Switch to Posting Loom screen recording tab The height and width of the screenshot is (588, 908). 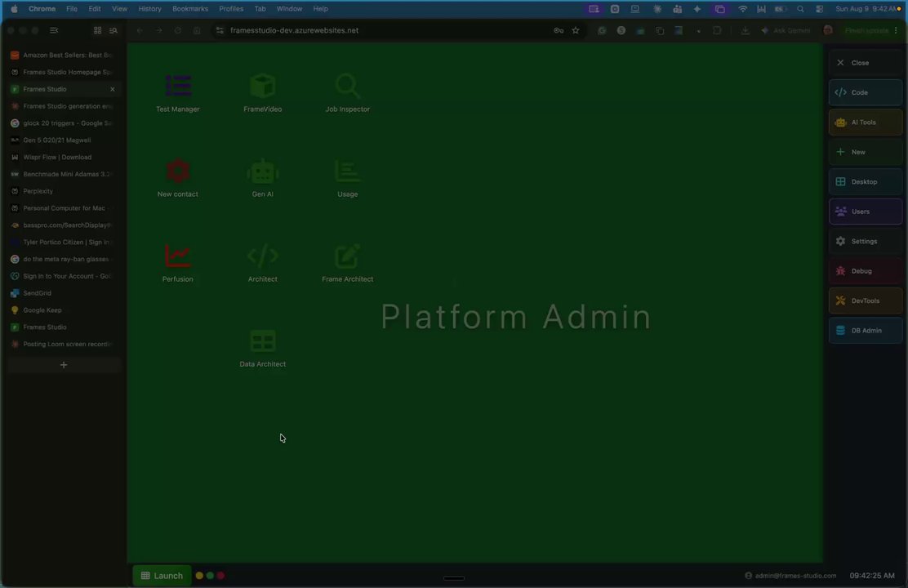(63, 344)
